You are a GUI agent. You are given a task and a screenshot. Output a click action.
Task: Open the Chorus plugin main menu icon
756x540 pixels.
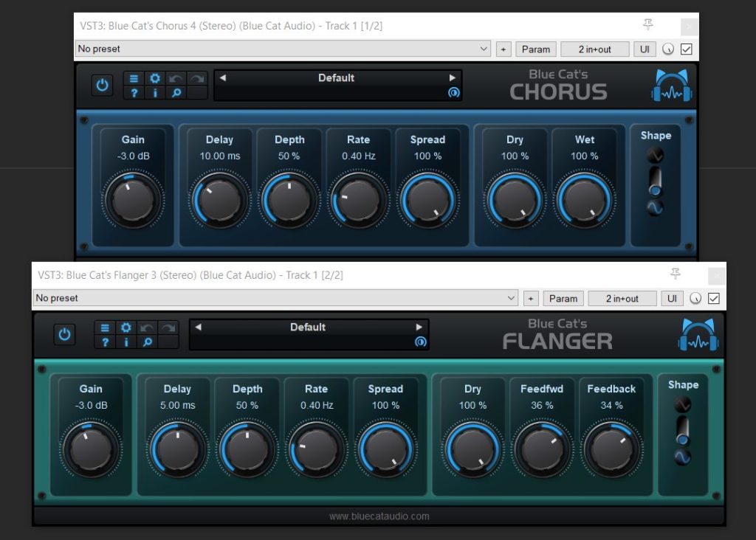tap(134, 78)
